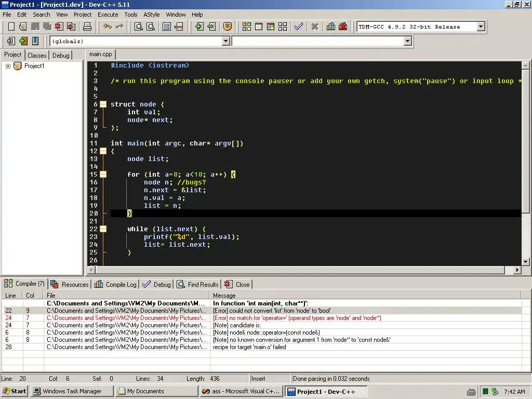The width and height of the screenshot is (532, 399).
Task: Click the Remove from project icon
Action: click(x=211, y=26)
